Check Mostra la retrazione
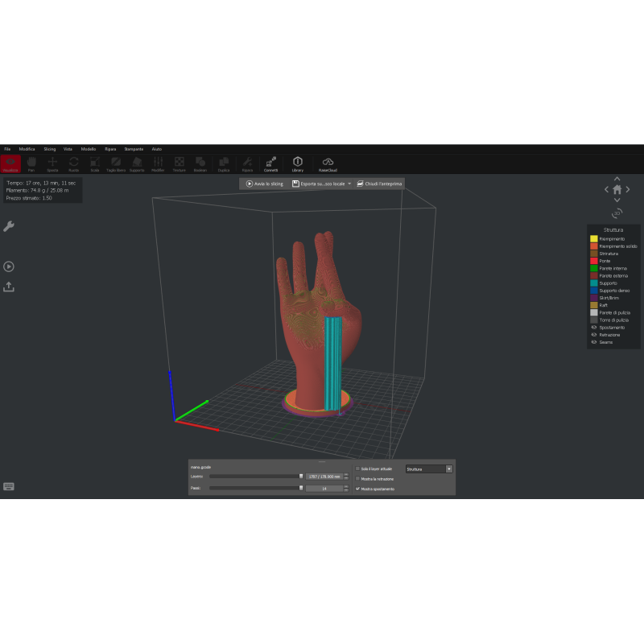644x644 pixels. 358,479
